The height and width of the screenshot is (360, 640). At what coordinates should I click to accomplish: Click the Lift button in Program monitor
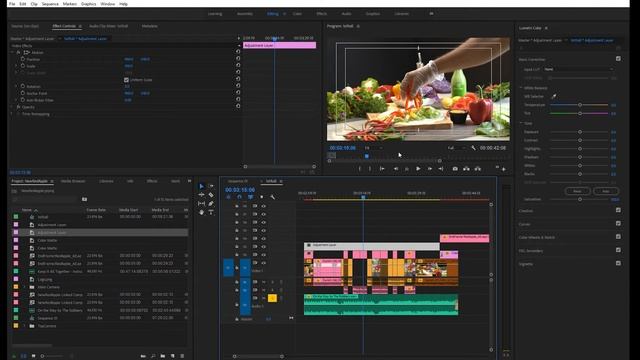tap(466, 169)
